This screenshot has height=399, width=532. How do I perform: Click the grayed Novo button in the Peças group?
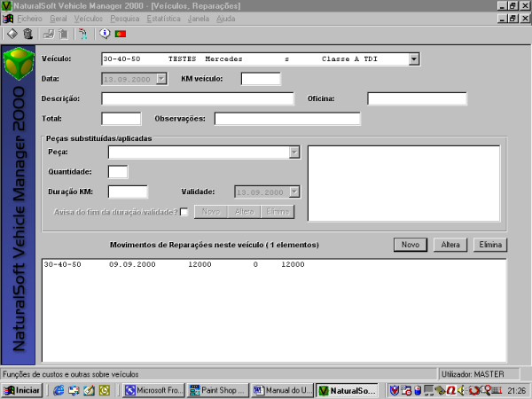[x=211, y=212]
